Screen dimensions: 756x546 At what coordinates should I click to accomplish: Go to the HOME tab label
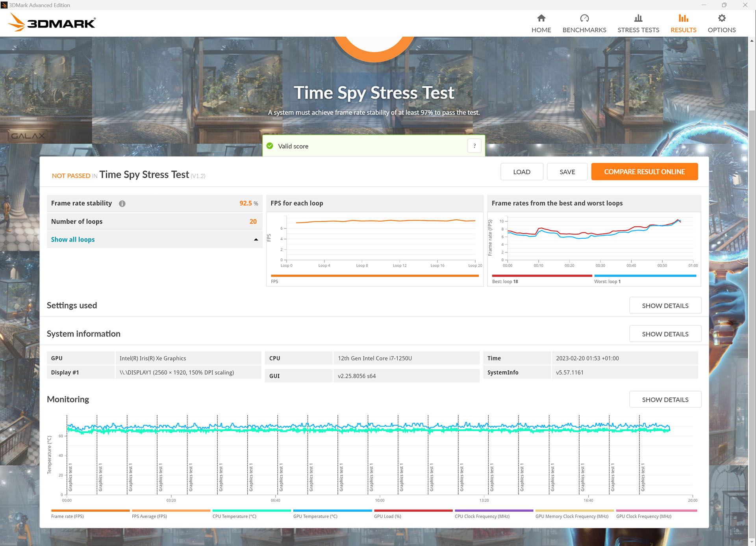(x=541, y=30)
